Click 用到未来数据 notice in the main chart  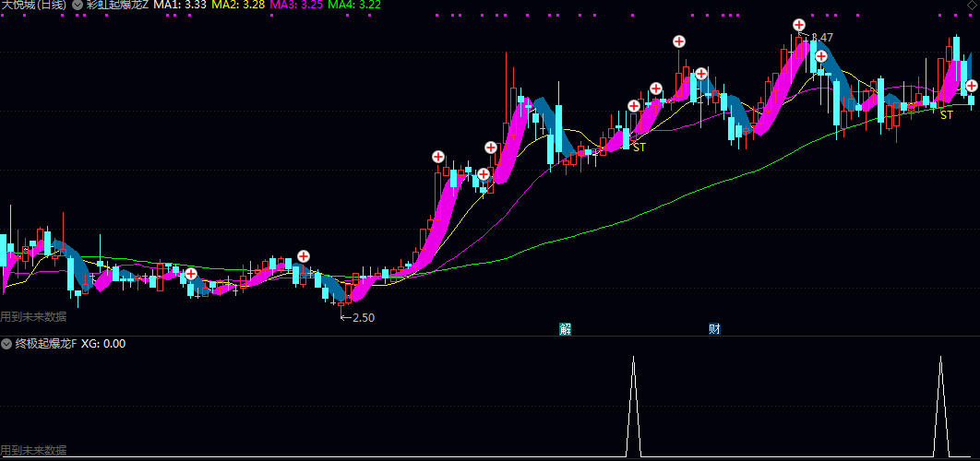click(33, 316)
